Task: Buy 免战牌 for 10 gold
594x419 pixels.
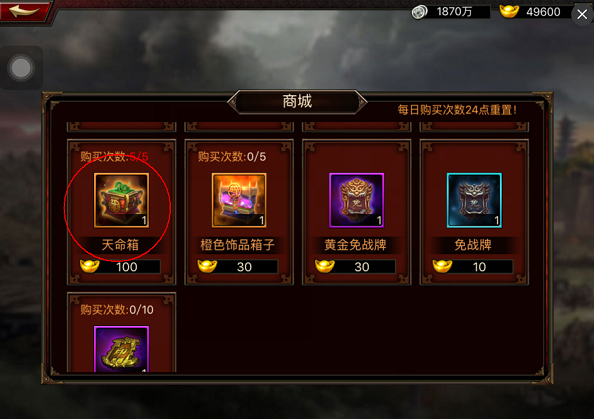Action: 473,267
